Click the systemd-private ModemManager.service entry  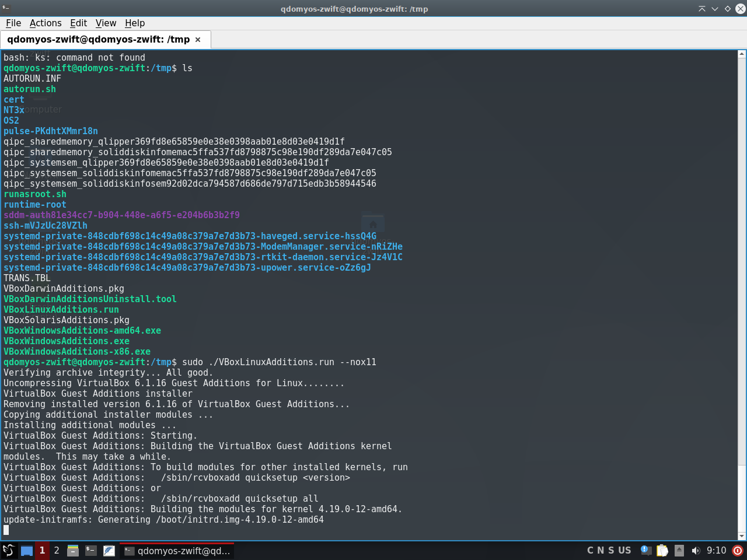pos(203,246)
